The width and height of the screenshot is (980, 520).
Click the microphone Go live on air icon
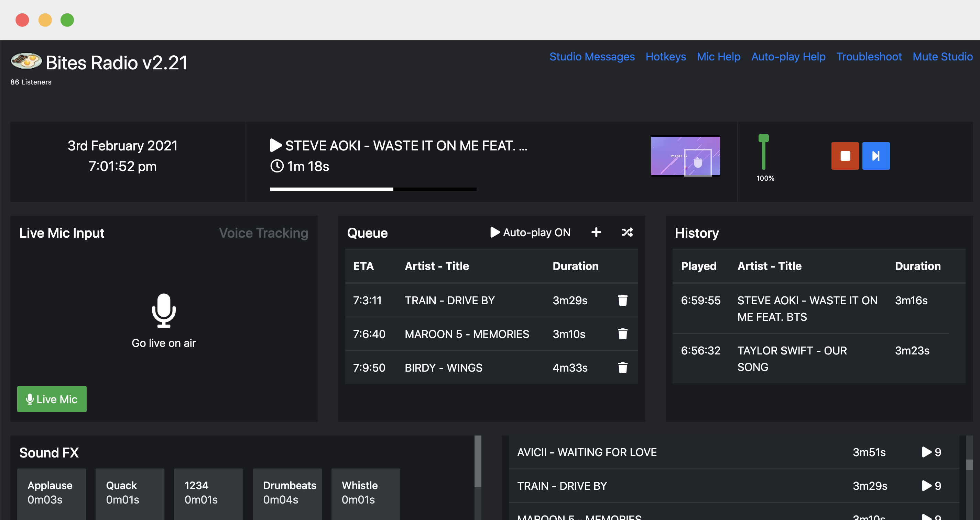click(x=164, y=310)
